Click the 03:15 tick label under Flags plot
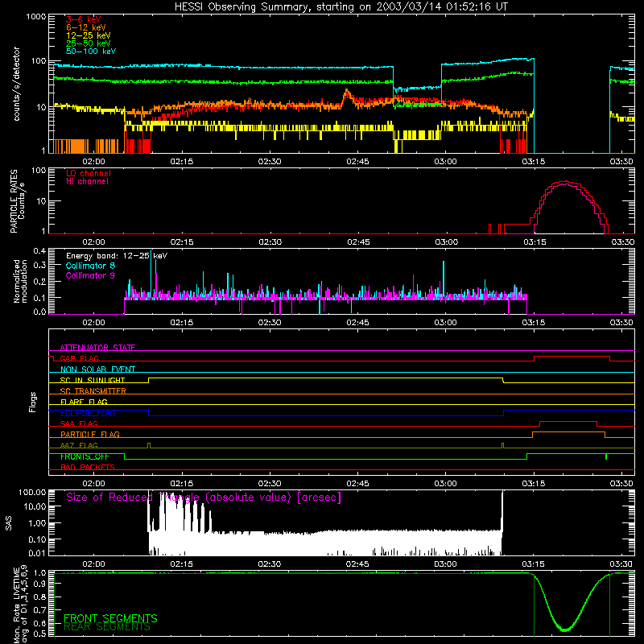 click(534, 484)
